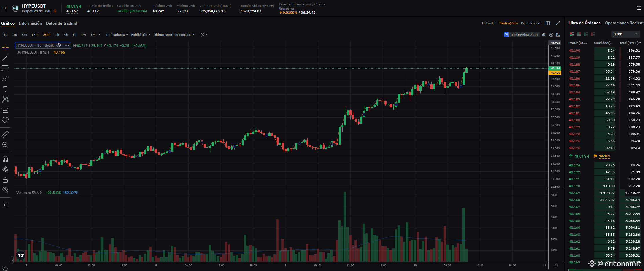The height and width of the screenshot is (271, 644).
Task: Click the 40.190 ask price row
Action: (604, 51)
